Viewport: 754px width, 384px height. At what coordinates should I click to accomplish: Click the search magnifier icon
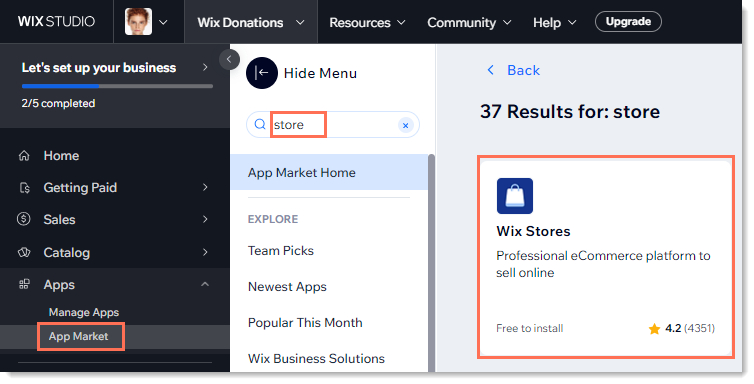pyautogui.click(x=260, y=124)
